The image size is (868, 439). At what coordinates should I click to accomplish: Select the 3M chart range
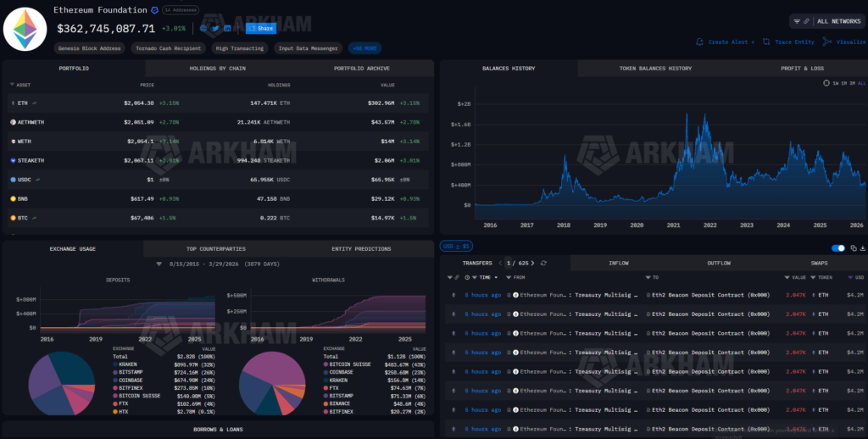(853, 83)
